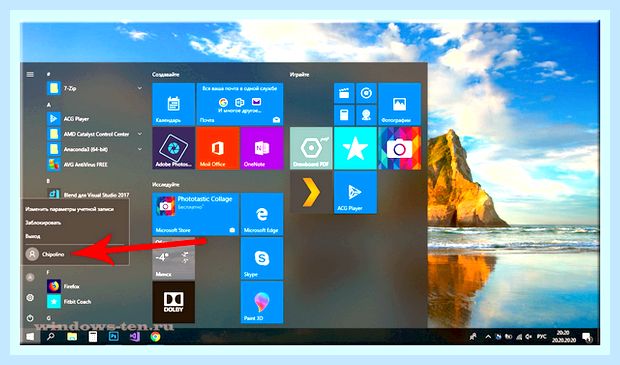Show hidden tray icons chevron
620x365 pixels.
pos(488,337)
